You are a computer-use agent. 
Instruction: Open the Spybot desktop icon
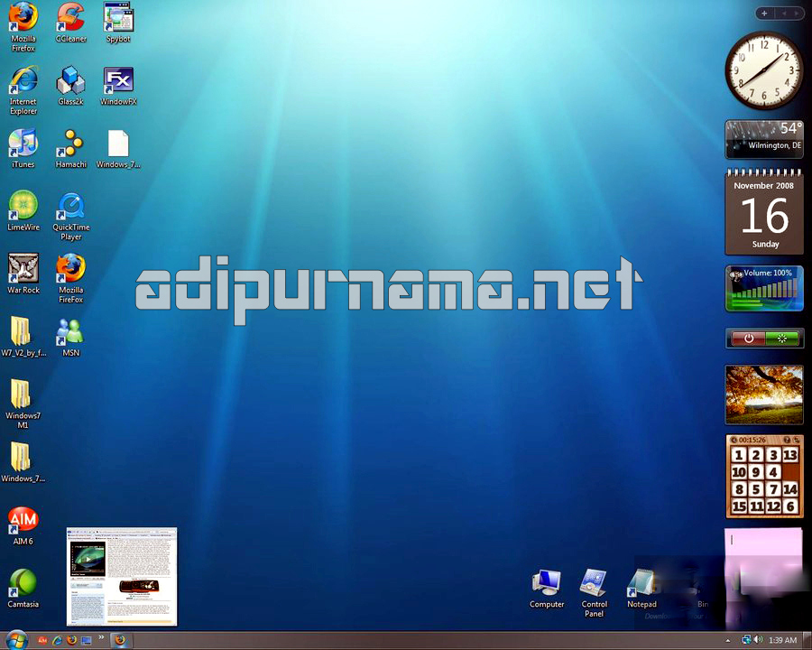pyautogui.click(x=118, y=23)
